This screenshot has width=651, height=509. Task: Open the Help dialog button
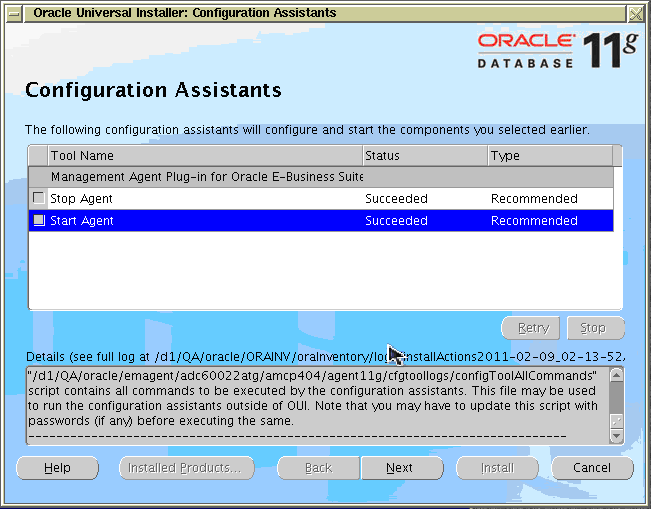click(57, 468)
